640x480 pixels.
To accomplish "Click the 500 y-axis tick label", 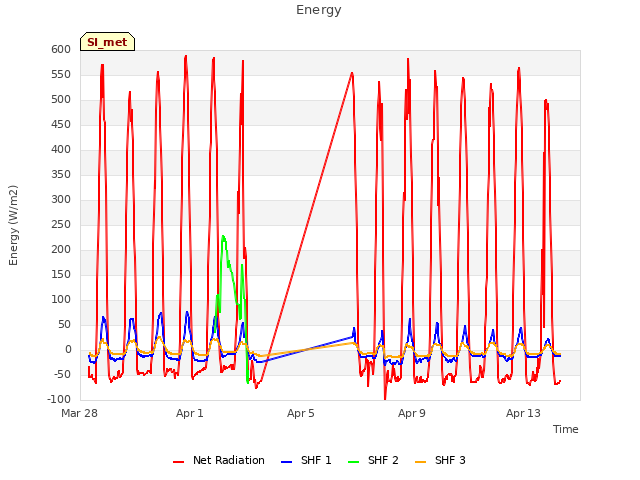I will pos(61,100).
